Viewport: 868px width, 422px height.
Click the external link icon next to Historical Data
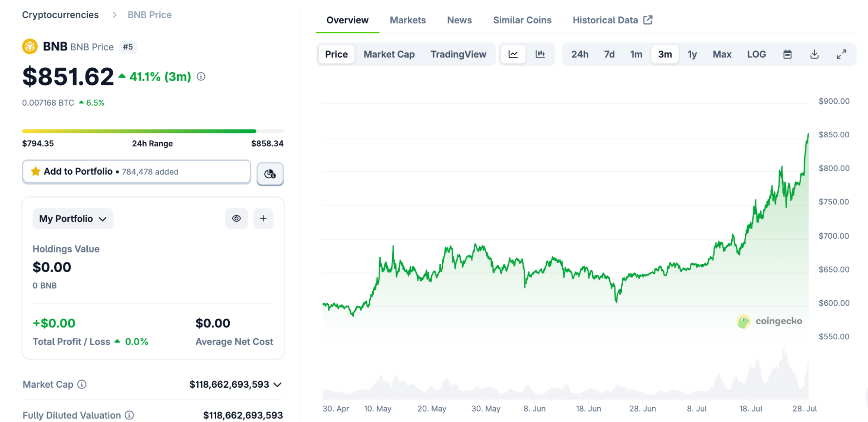click(x=648, y=20)
